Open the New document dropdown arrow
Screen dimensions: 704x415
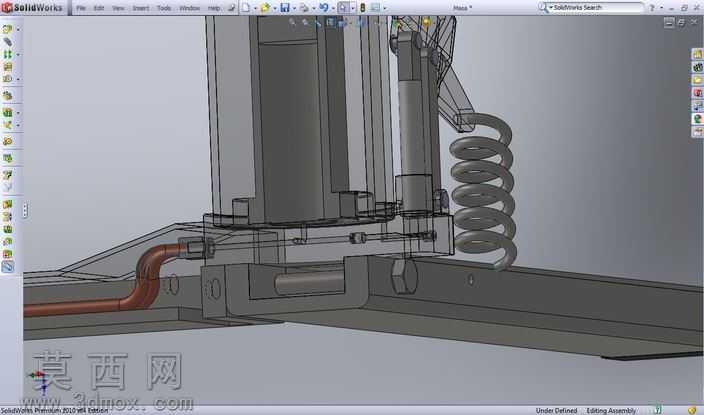(x=255, y=8)
